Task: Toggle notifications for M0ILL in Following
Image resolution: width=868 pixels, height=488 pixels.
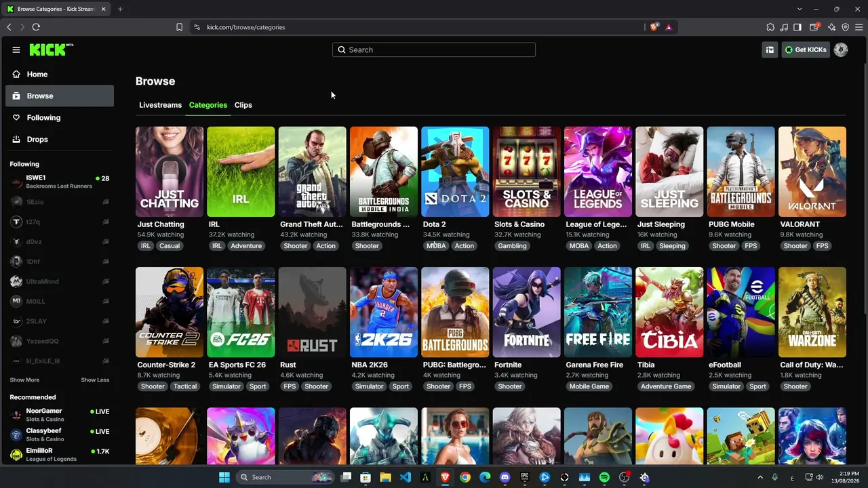Action: pyautogui.click(x=106, y=302)
